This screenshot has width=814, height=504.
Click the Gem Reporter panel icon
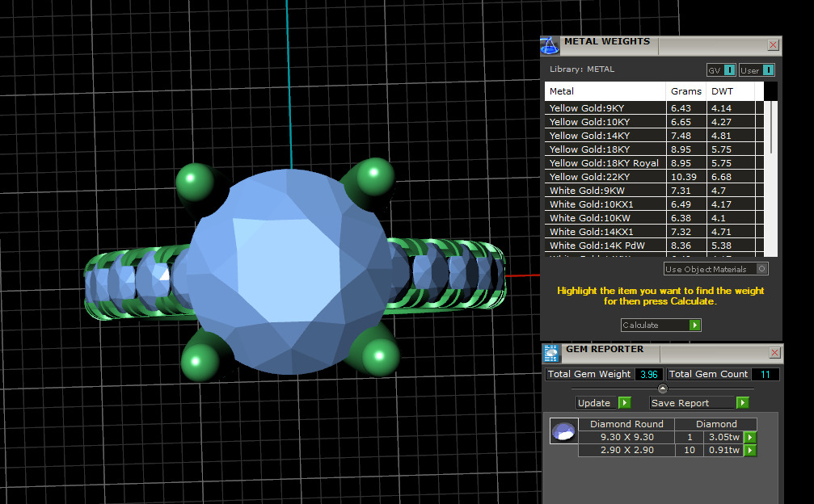tap(550, 354)
